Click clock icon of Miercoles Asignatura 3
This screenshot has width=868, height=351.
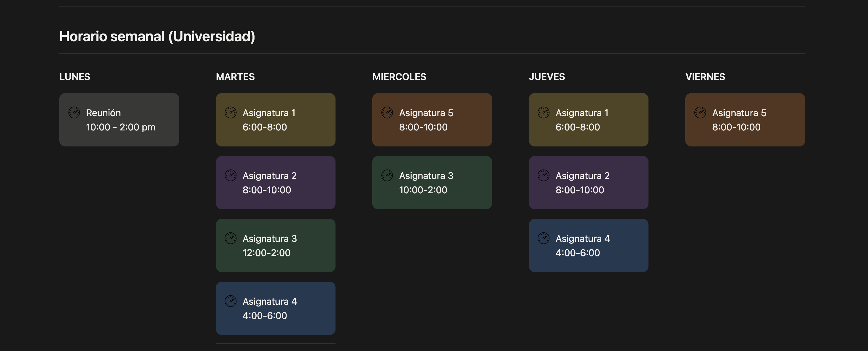point(387,175)
